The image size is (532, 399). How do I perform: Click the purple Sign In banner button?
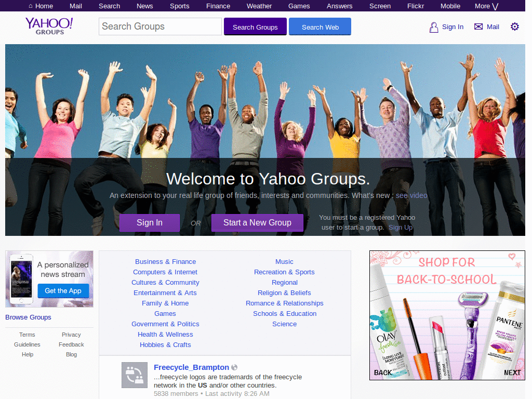[150, 222]
